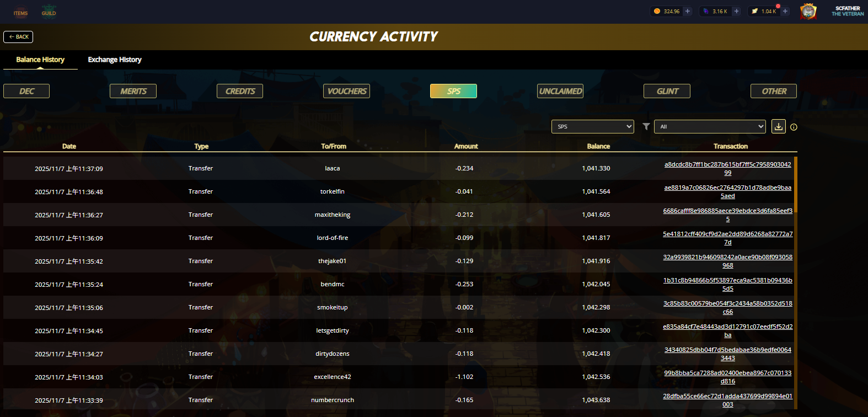The width and height of the screenshot is (868, 417).
Task: Open transaction link starting ae8819a7c068
Action: point(728,192)
